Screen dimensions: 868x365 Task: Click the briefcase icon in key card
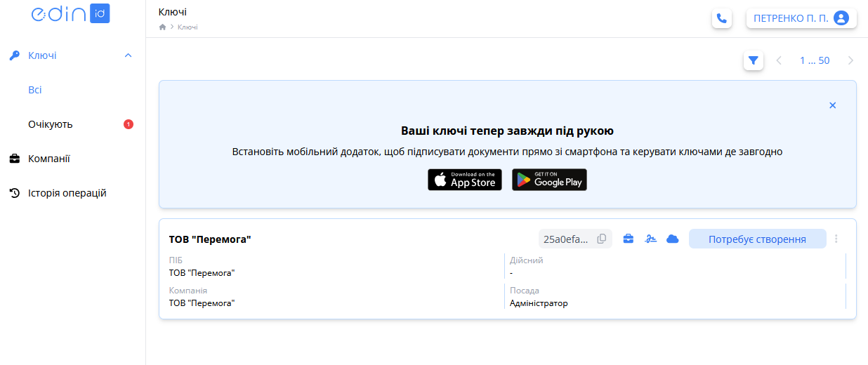click(629, 239)
